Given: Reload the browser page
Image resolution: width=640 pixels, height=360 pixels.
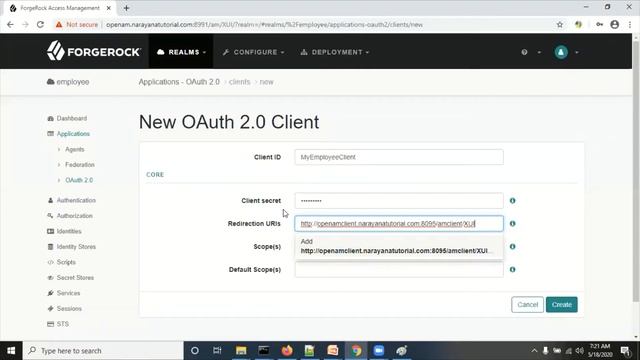Looking at the screenshot, I should pyautogui.click(x=40, y=24).
